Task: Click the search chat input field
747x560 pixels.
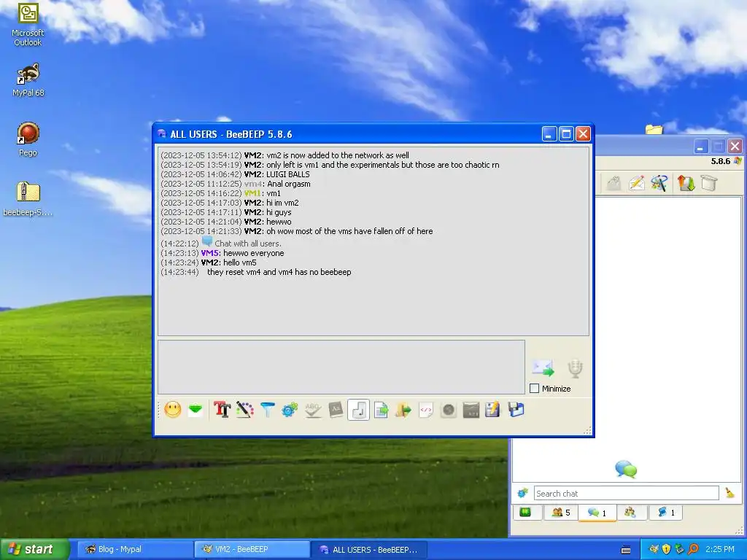Action: [626, 494]
